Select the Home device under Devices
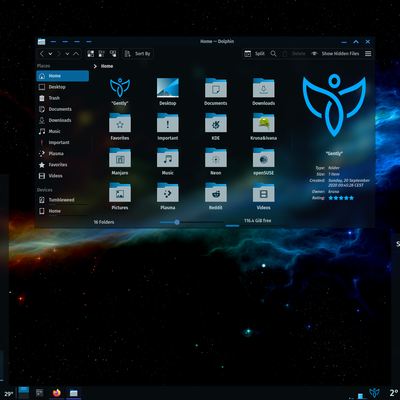Image resolution: width=400 pixels, height=400 pixels. (63, 211)
